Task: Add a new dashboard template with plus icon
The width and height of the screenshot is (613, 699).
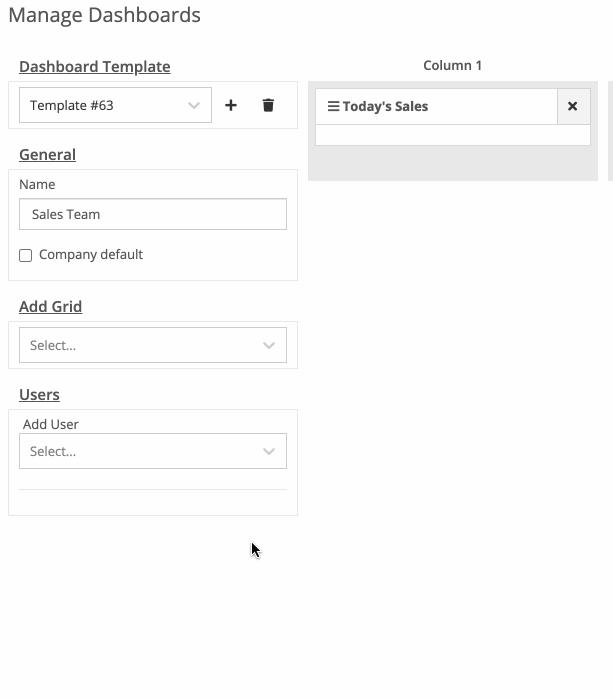Action: [x=230, y=105]
